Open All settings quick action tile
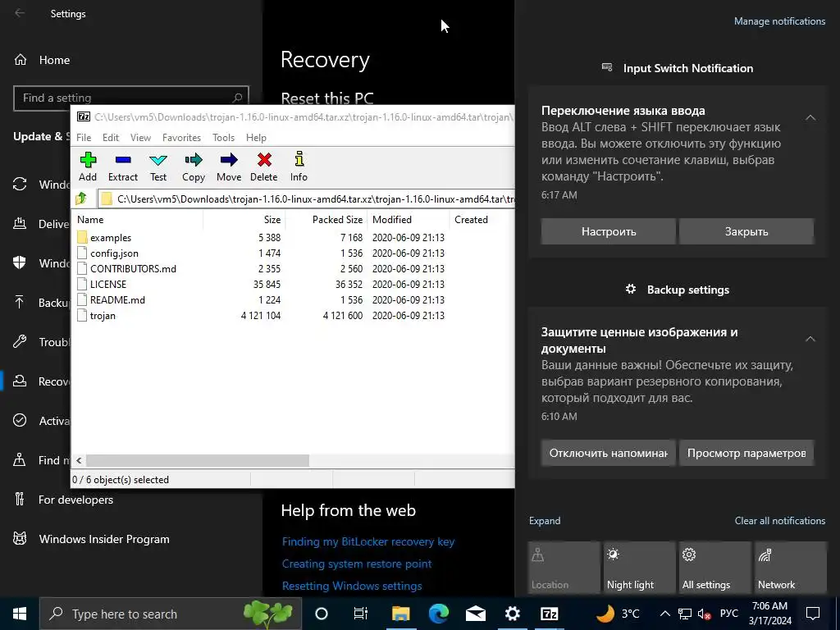Image resolution: width=840 pixels, height=630 pixels. pos(714,567)
